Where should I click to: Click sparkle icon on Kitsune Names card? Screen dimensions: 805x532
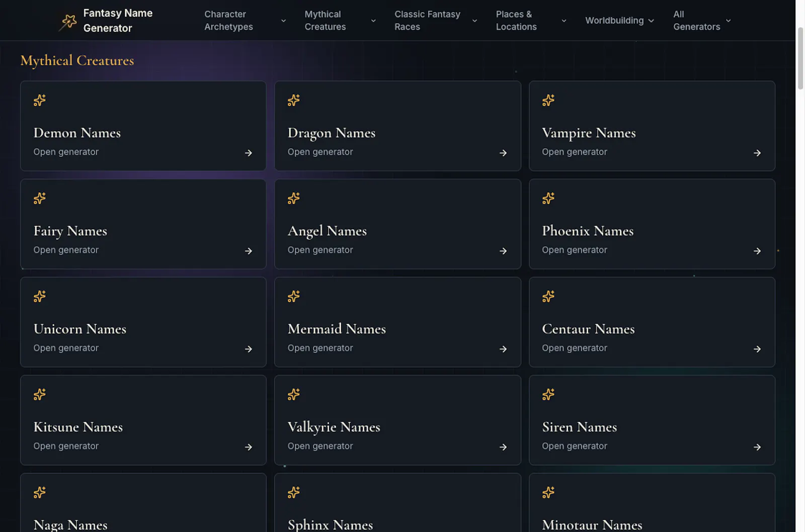click(40, 394)
